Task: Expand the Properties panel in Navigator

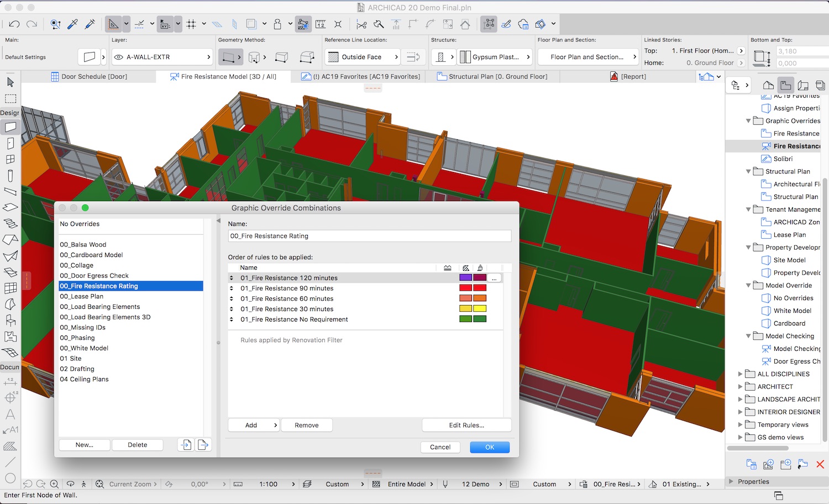Action: click(x=732, y=481)
